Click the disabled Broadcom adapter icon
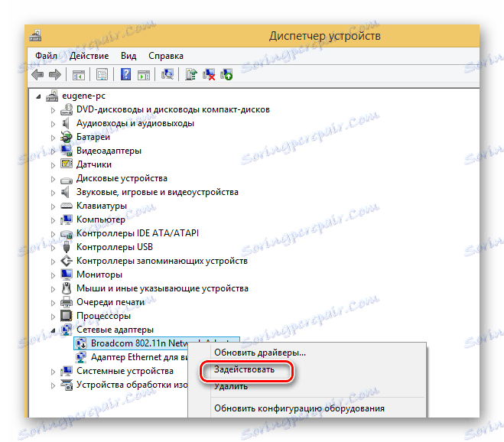This screenshot has height=442, width=504. [x=80, y=343]
